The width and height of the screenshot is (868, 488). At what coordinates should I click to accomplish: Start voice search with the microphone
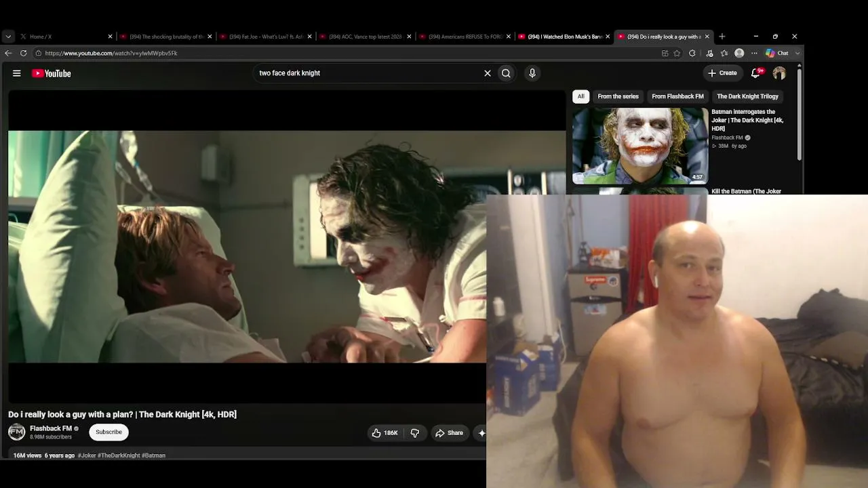coord(532,73)
